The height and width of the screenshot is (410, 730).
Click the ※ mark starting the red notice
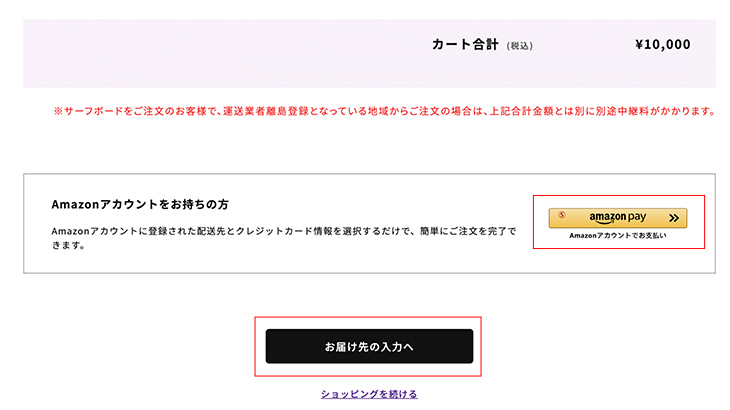tap(58, 112)
